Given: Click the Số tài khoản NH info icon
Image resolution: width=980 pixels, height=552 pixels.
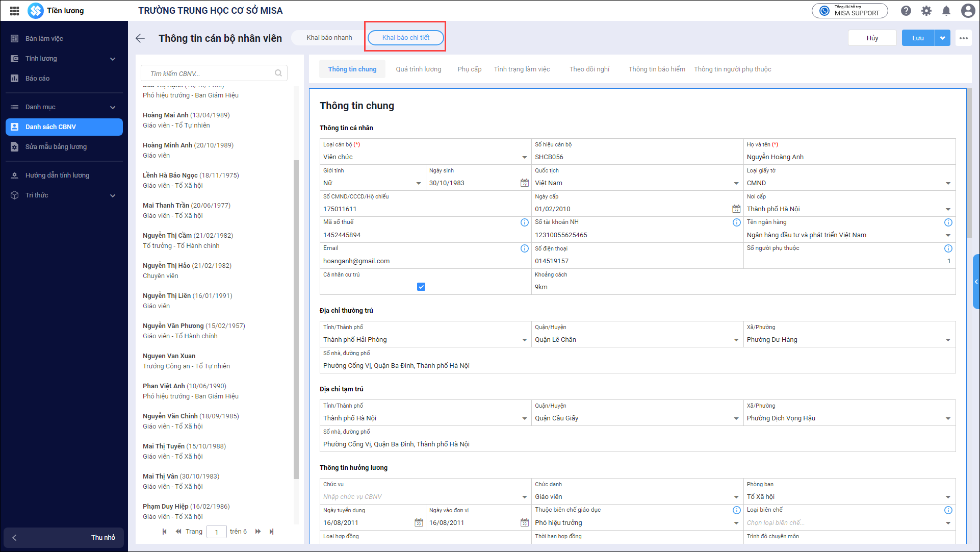Looking at the screenshot, I should click(736, 222).
